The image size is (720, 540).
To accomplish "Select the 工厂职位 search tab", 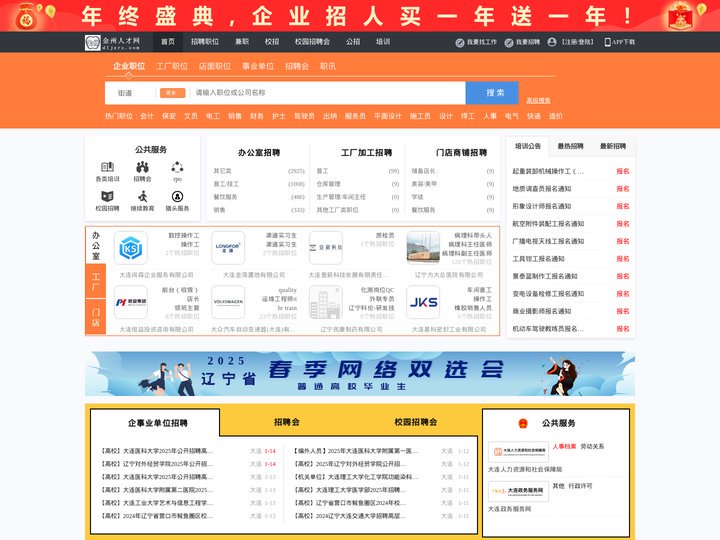I will pyautogui.click(x=172, y=66).
